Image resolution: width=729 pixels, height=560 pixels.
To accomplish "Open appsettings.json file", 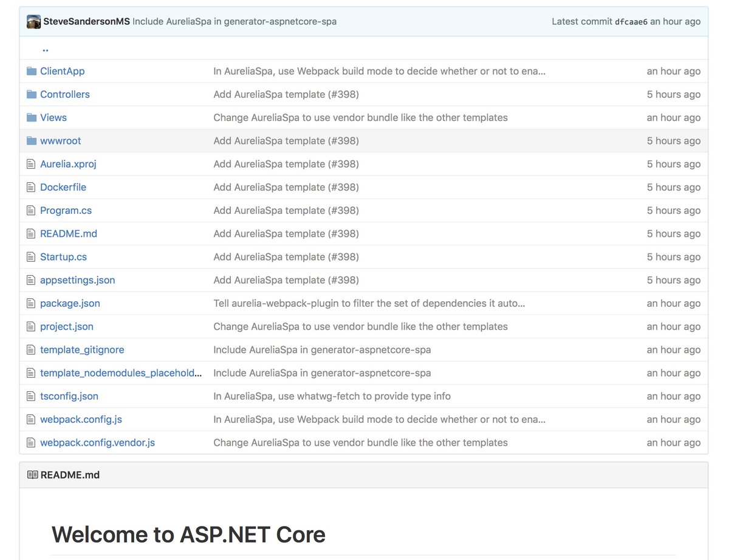I will click(x=78, y=280).
